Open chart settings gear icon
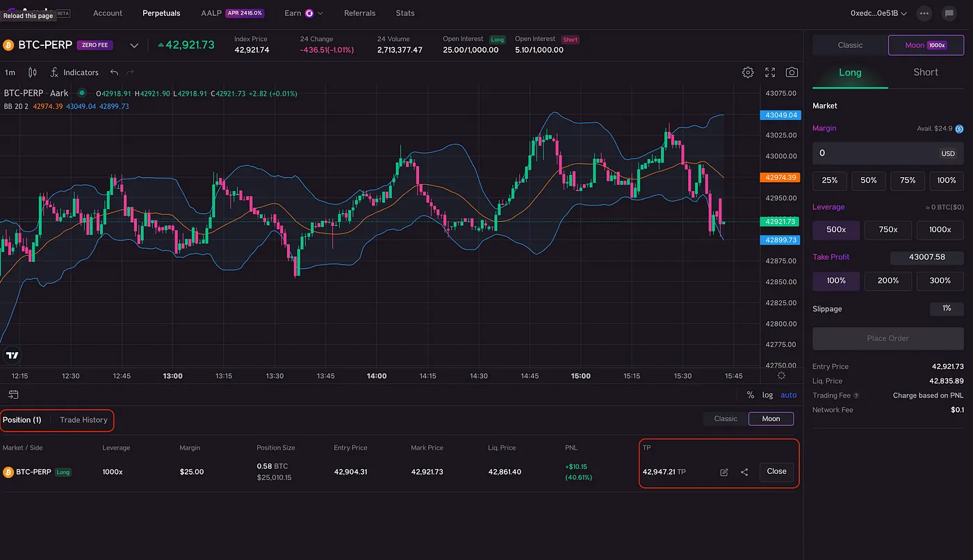 pos(748,72)
